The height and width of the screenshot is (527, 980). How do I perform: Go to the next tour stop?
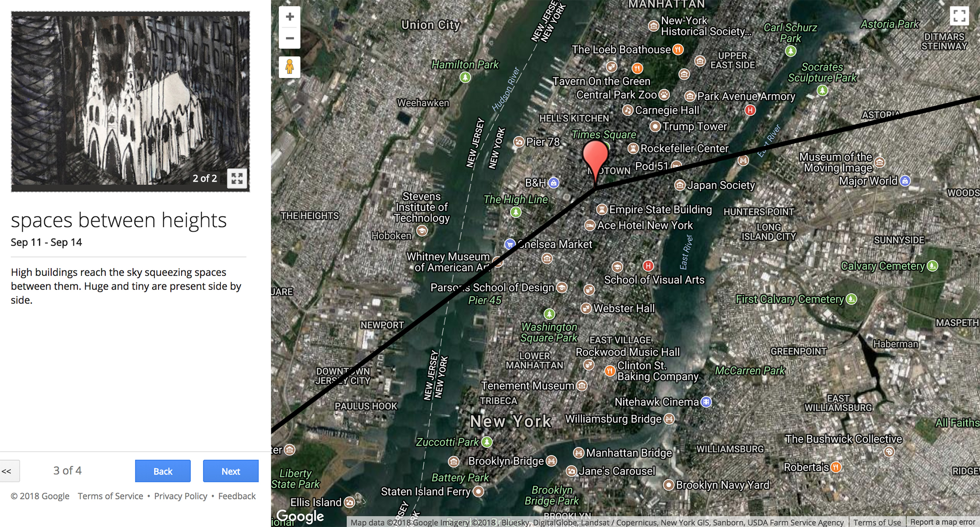pyautogui.click(x=231, y=471)
